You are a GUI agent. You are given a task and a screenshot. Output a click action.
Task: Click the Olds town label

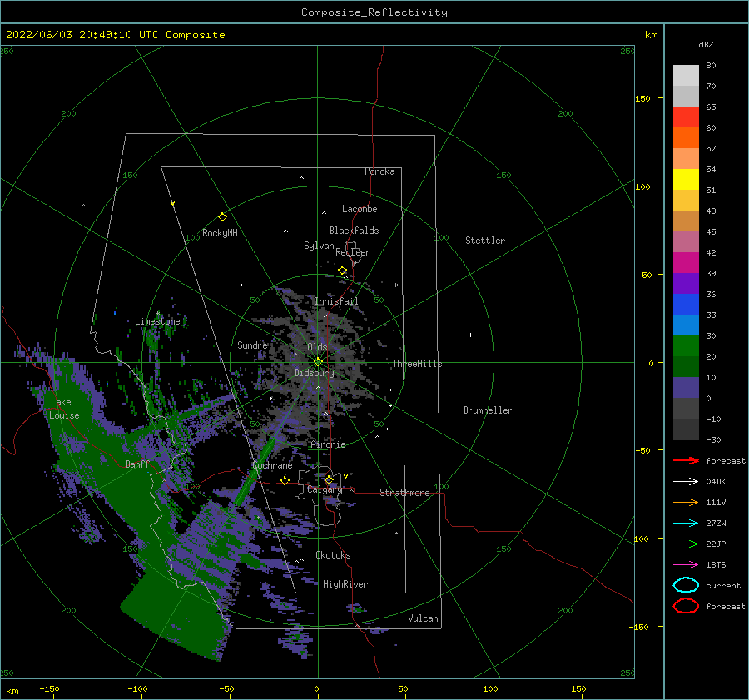[x=317, y=347]
